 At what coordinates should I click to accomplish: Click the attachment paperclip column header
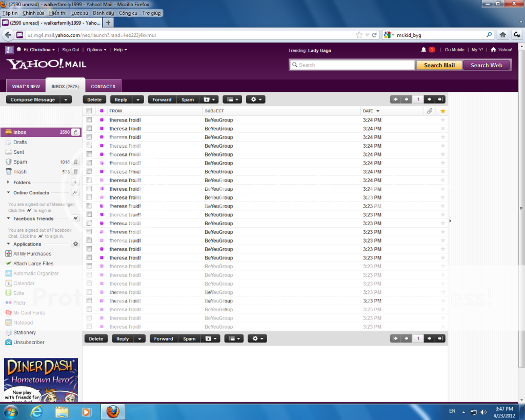[430, 111]
